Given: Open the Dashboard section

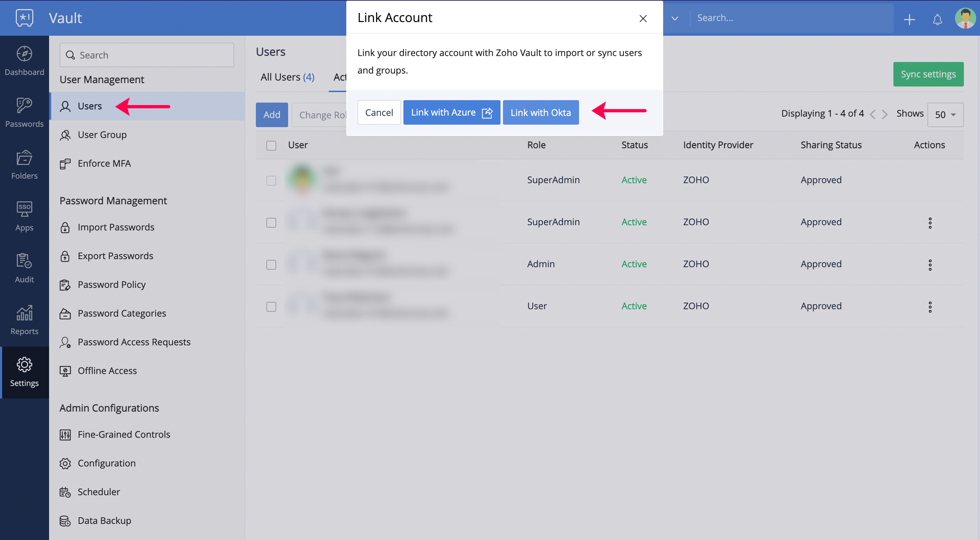Looking at the screenshot, I should 24,61.
